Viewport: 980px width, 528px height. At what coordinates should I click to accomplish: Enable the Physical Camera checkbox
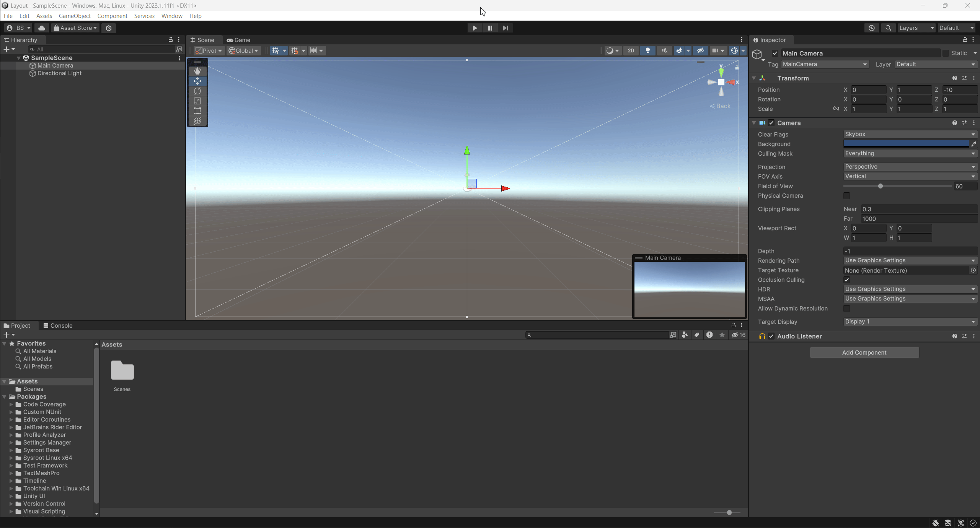click(846, 196)
